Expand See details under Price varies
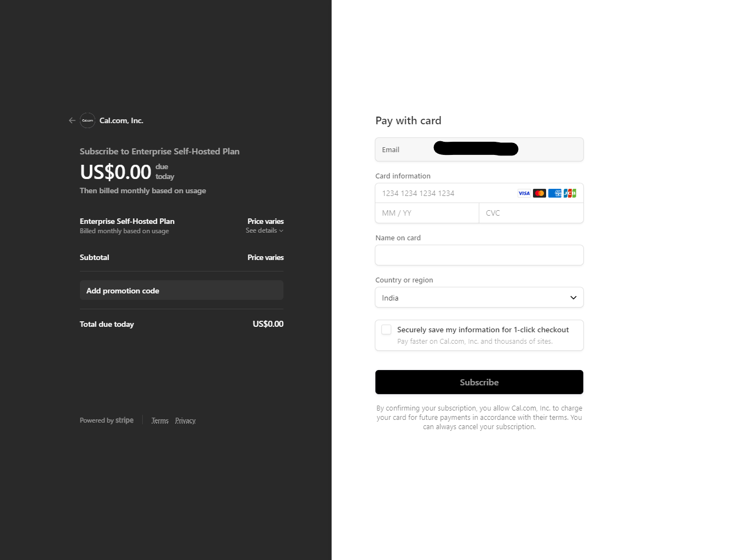The height and width of the screenshot is (560, 736). (x=264, y=231)
